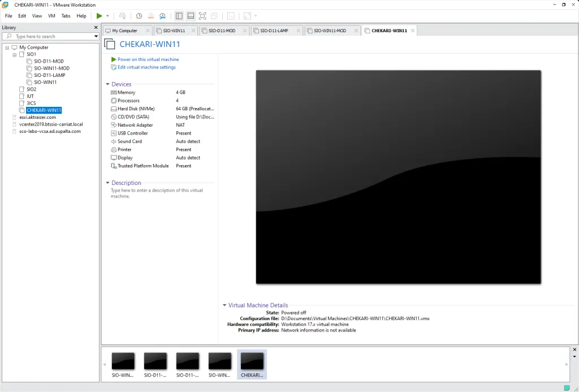The height and width of the screenshot is (392, 579).
Task: Click the Network Adapter device icon
Action: point(114,125)
